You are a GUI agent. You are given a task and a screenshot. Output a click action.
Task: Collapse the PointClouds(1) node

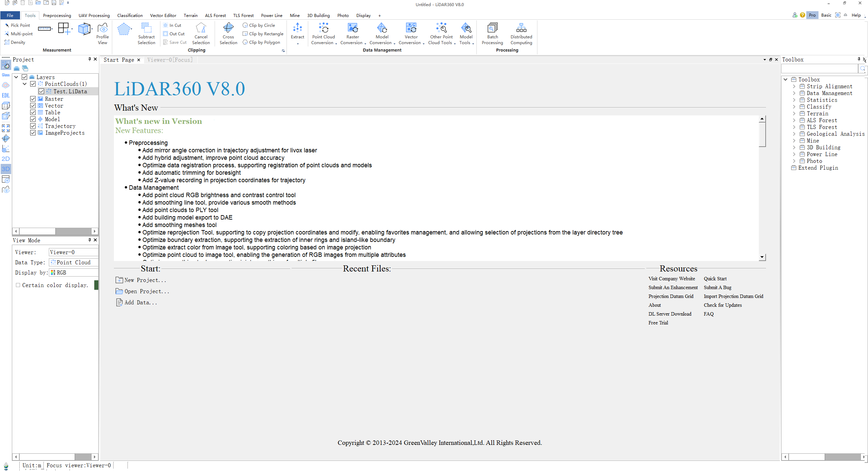point(25,84)
